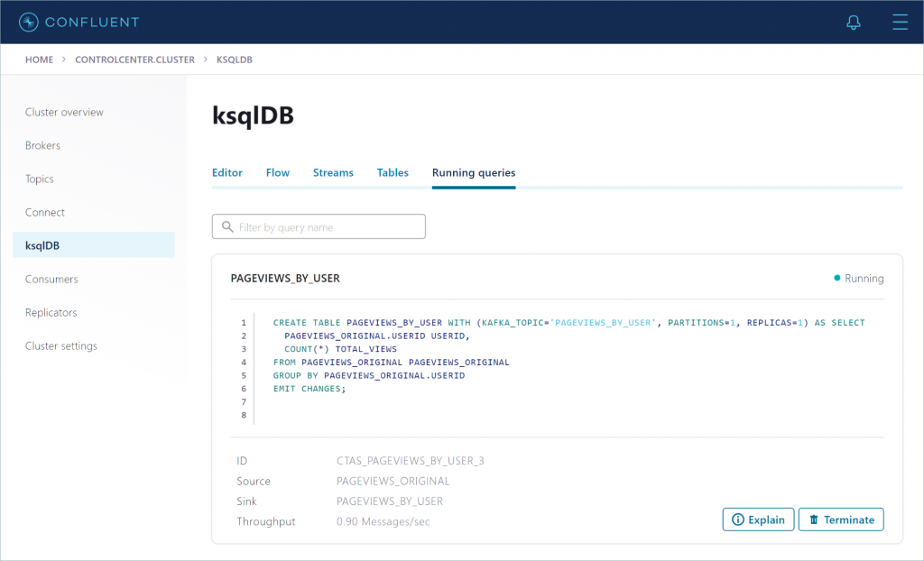
Task: Click the Explain button
Action: (x=758, y=520)
